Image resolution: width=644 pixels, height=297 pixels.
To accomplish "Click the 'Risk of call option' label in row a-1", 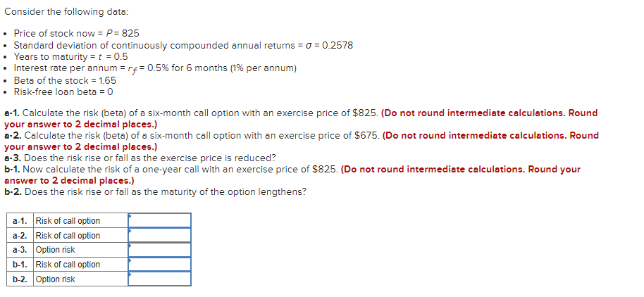I will click(68, 221).
